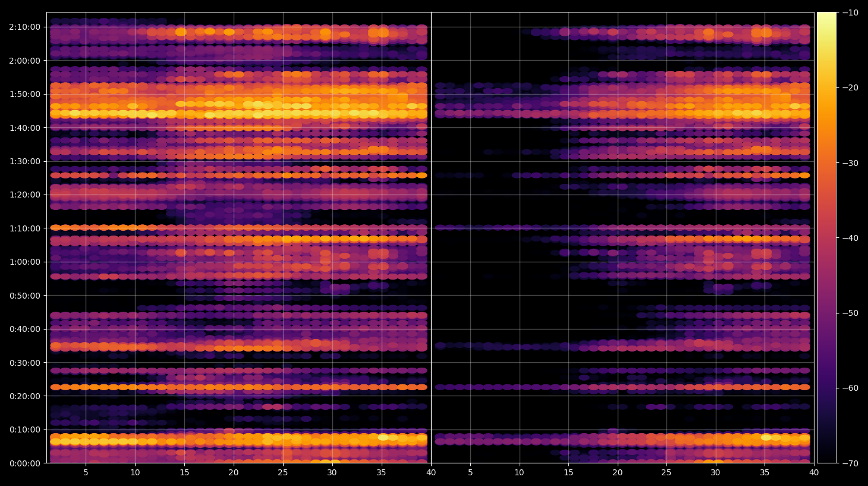Select the −40 colorbar tick label
The image size is (868, 486).
[850, 238]
